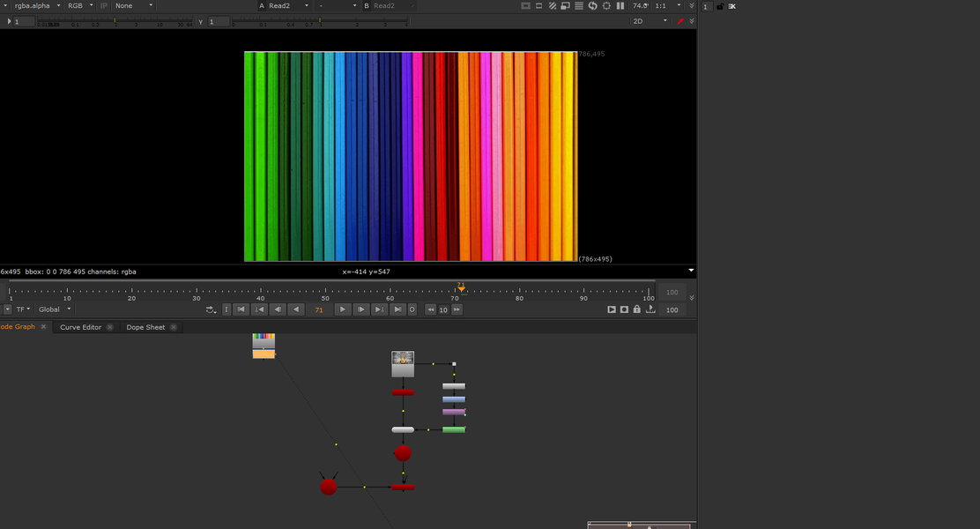Click the playback loop mode icon
Screen dimensions: 980x529
coord(211,309)
